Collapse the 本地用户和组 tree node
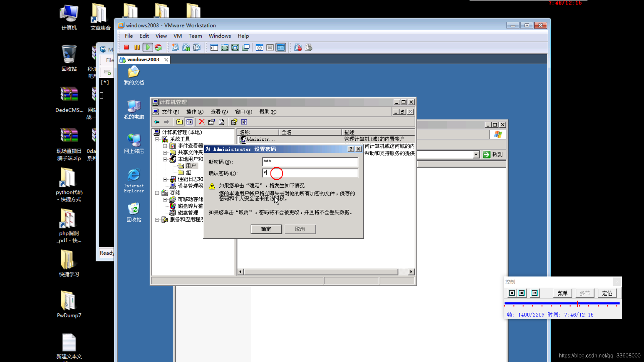Viewport: 644px width, 362px height. click(165, 159)
